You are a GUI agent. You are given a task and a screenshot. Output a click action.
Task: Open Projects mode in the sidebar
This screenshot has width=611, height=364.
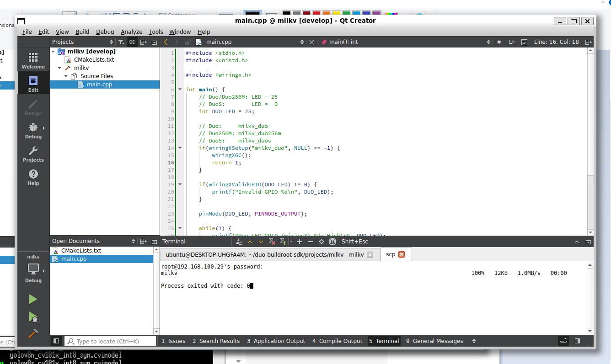point(33,153)
